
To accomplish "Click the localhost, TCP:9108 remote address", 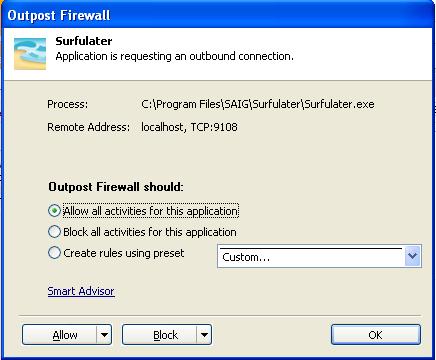I will [189, 127].
